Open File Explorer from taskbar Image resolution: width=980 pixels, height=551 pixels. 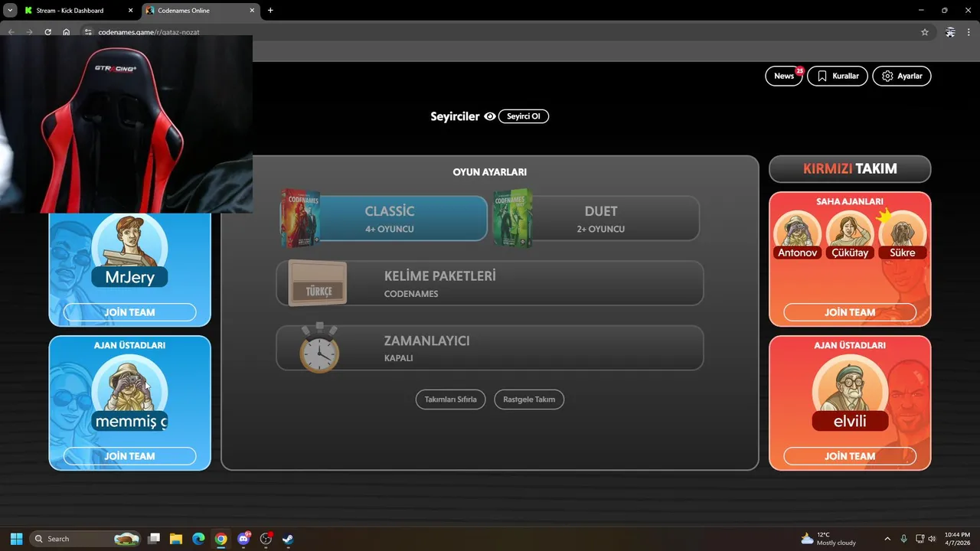176,539
